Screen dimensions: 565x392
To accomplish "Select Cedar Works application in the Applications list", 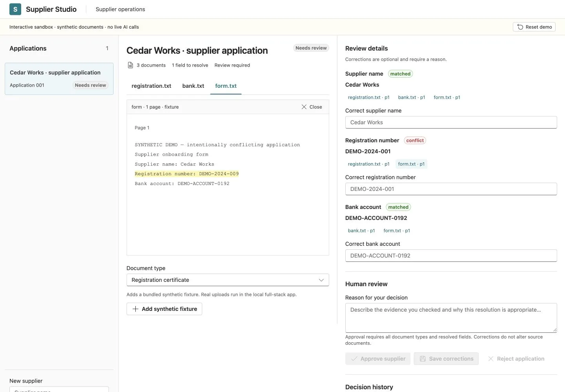I will (x=59, y=79).
